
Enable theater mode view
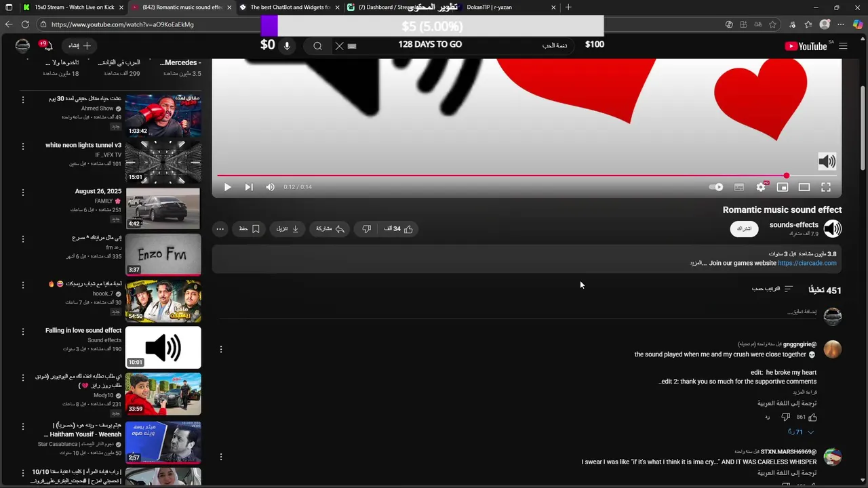tap(804, 187)
